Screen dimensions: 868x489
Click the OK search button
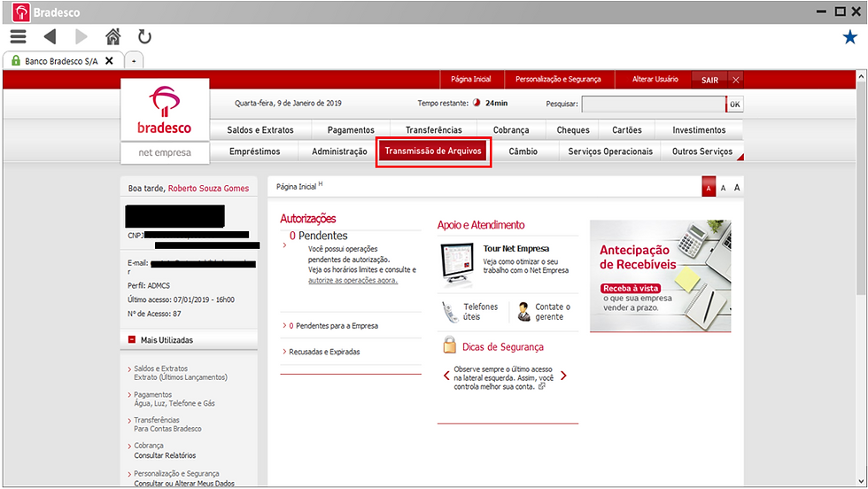coord(734,105)
